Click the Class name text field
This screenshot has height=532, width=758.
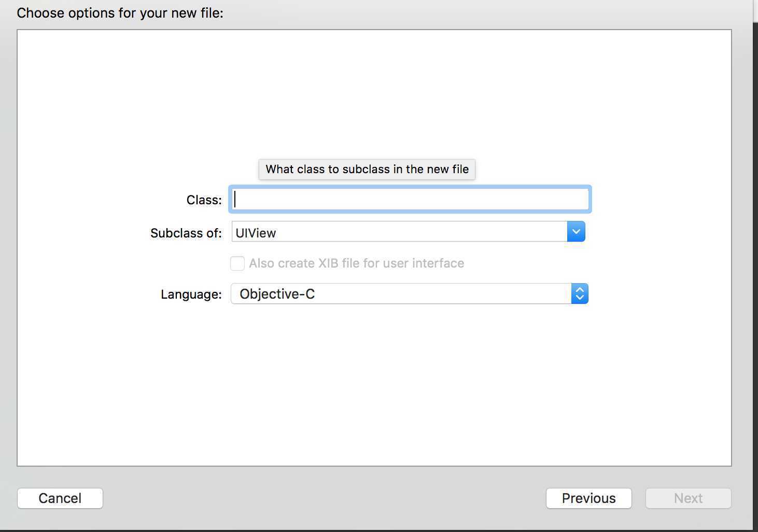(410, 200)
